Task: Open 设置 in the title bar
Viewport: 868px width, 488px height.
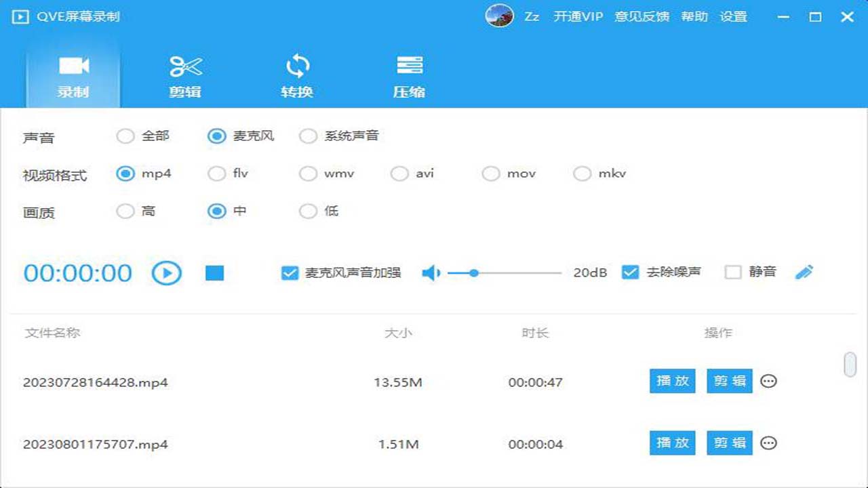Action: [x=734, y=16]
